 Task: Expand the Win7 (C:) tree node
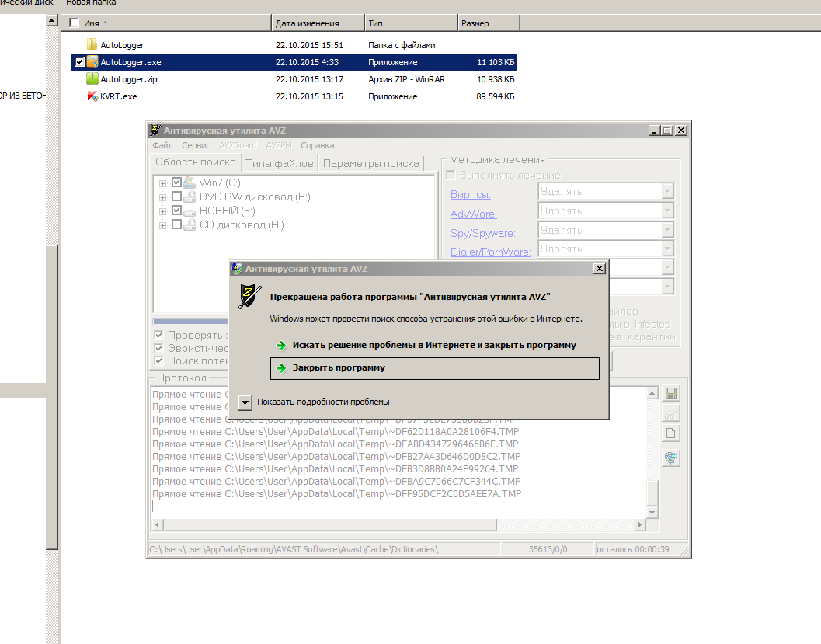pyautogui.click(x=163, y=183)
